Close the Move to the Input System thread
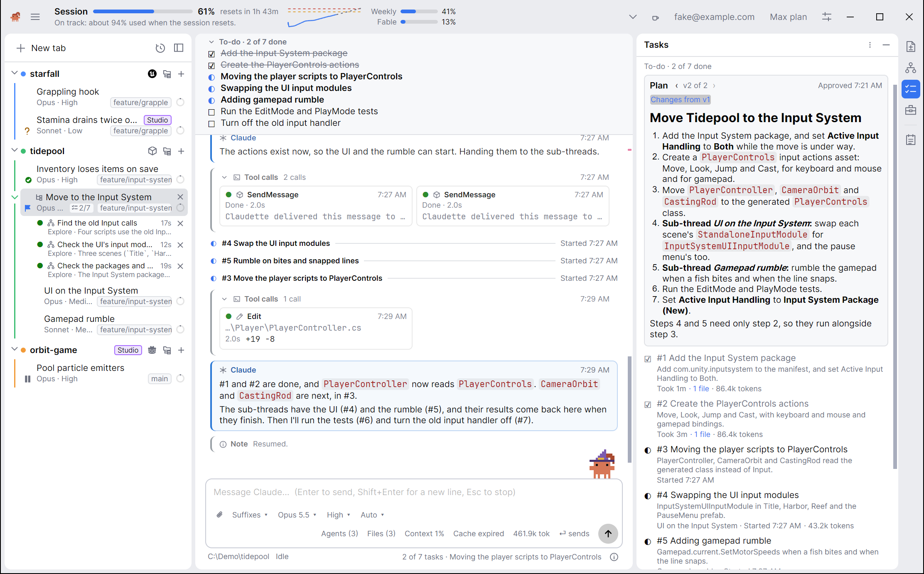Viewport: 924px width, 574px height. pos(180,197)
